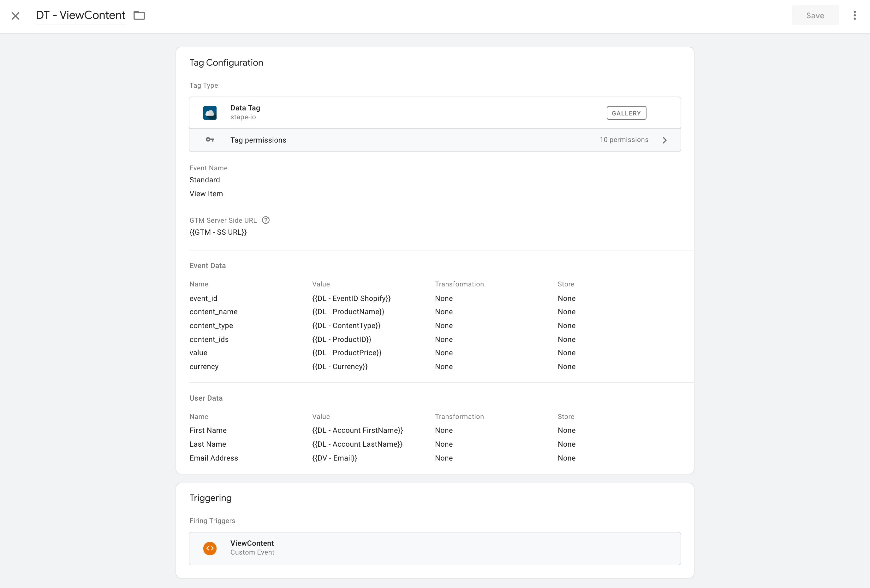Click {{DL - ProductID}} value
The height and width of the screenshot is (588, 870).
[x=342, y=339]
